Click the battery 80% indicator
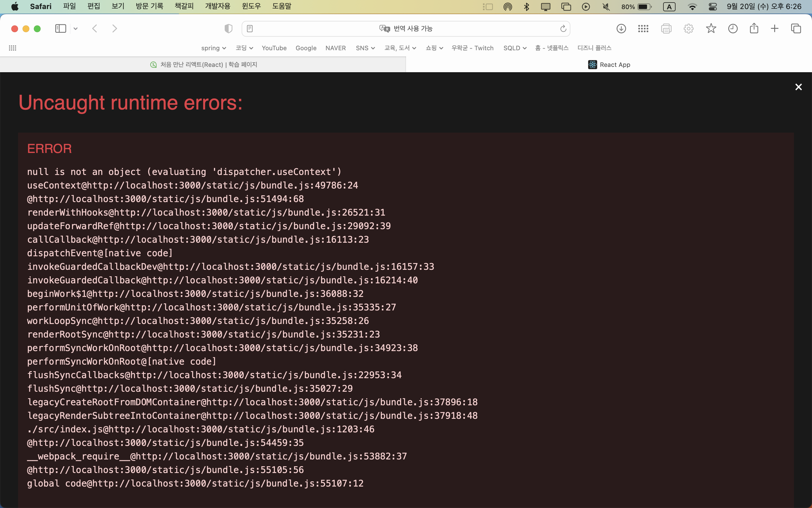Image resolution: width=812 pixels, height=508 pixels. click(x=636, y=6)
